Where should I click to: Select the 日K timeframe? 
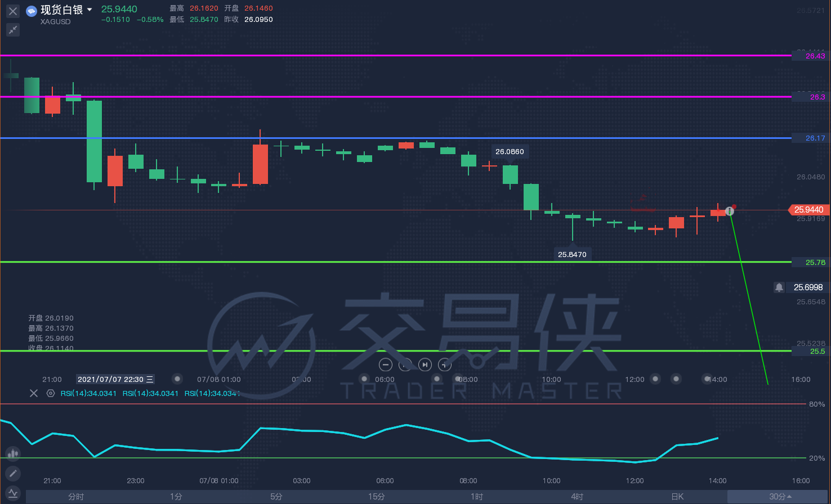(x=677, y=497)
